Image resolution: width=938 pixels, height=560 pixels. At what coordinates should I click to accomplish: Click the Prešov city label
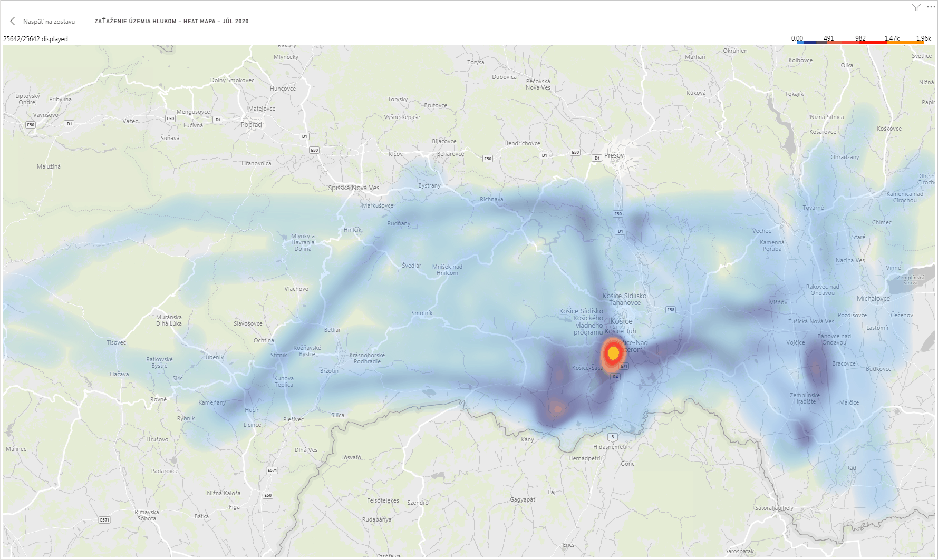tap(614, 155)
